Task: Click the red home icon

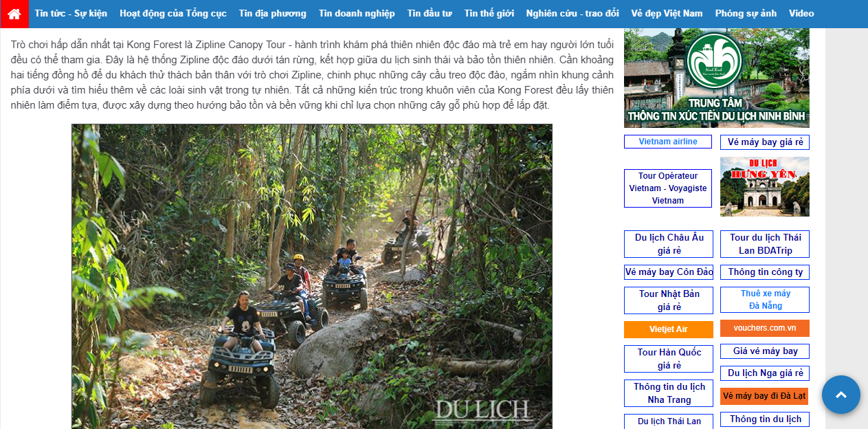Action: [x=14, y=14]
